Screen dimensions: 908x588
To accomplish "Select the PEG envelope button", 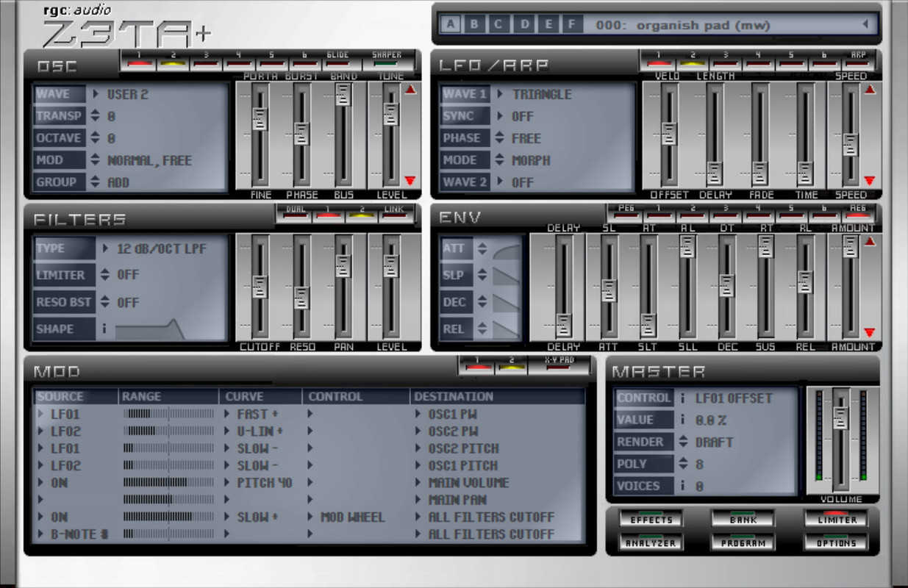I will pyautogui.click(x=626, y=213).
